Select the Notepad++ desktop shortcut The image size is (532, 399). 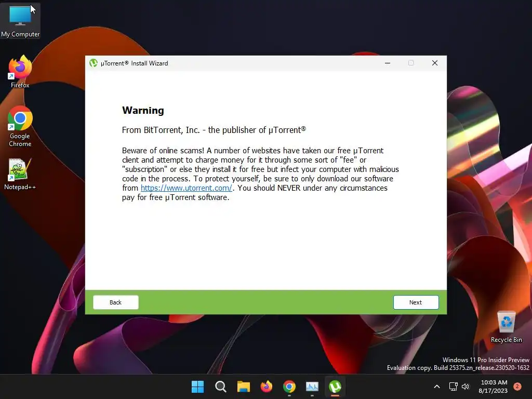20,174
